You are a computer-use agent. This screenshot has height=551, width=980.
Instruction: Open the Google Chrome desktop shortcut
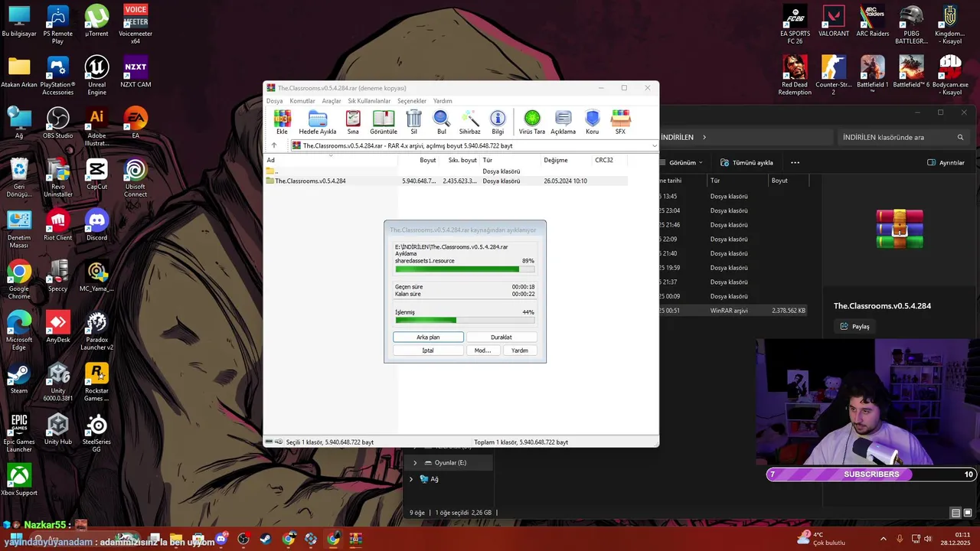pos(19,280)
